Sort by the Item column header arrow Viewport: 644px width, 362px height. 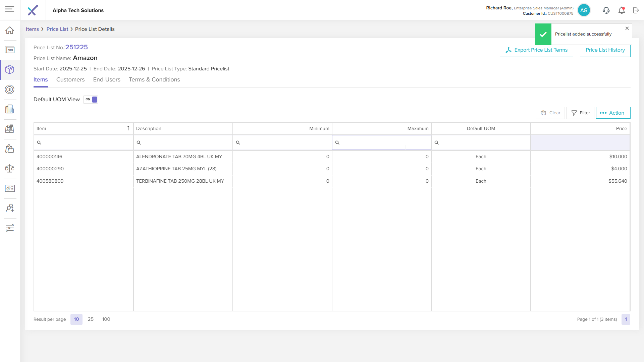coord(128,128)
